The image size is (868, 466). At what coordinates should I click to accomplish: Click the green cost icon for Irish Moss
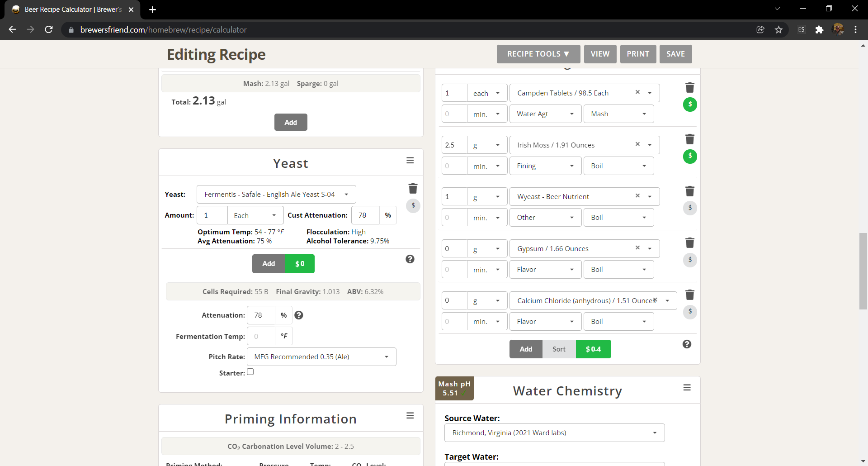[689, 156]
